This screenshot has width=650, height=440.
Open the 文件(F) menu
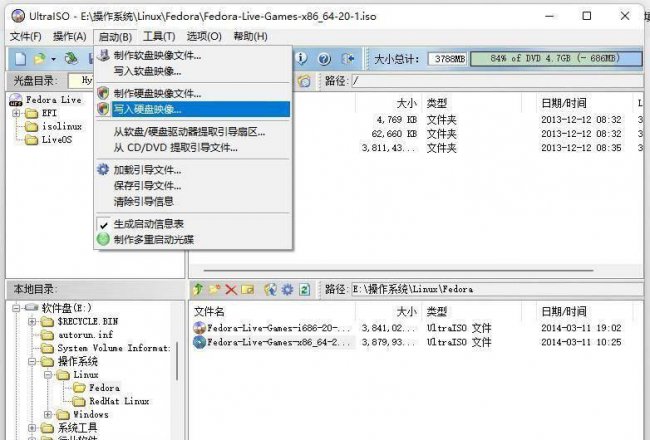click(x=26, y=36)
